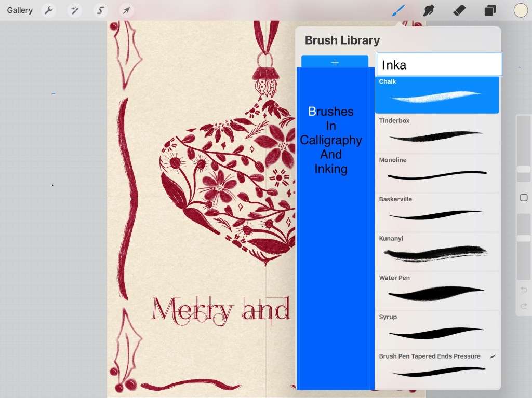This screenshot has width=532, height=398.
Task: Select the Smudge tool
Action: pyautogui.click(x=429, y=10)
